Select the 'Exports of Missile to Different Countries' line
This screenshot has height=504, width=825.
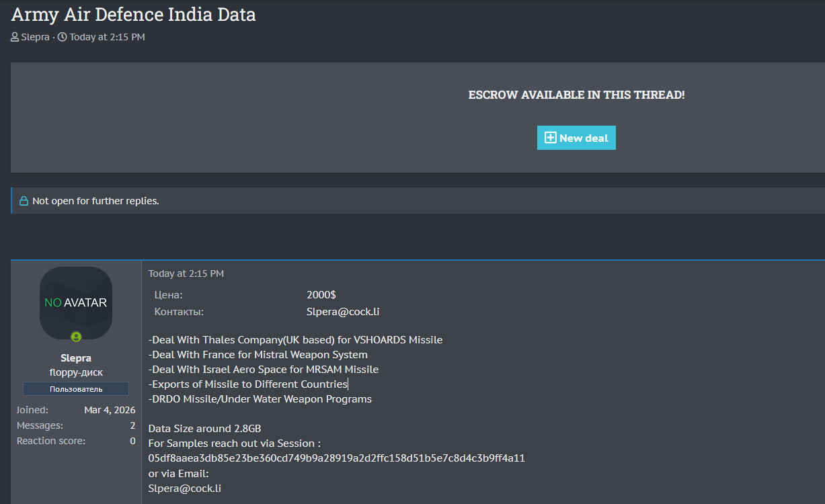(248, 384)
